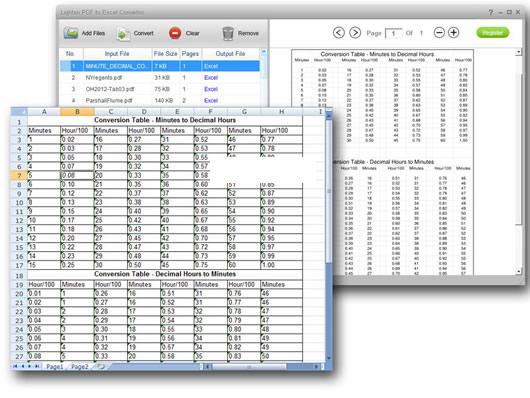This screenshot has height=398, width=530.
Task: Jump to last sheet navigation arrow
Action: coord(37,366)
